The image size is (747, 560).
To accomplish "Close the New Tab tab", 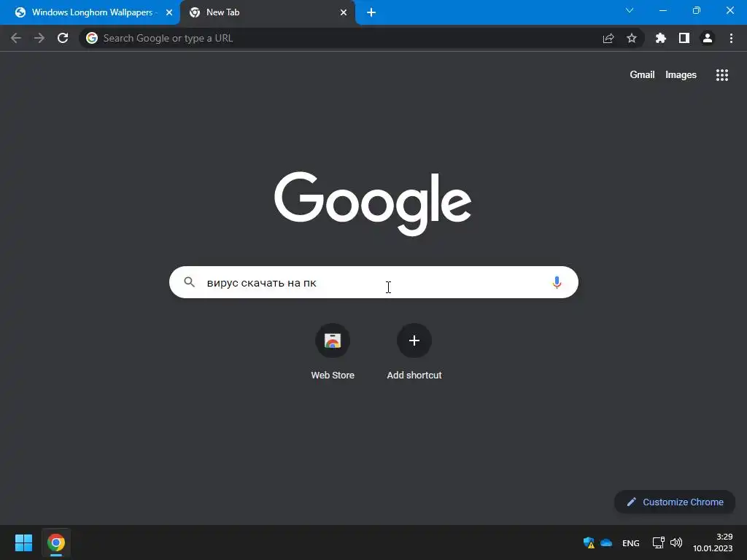I will click(x=344, y=12).
